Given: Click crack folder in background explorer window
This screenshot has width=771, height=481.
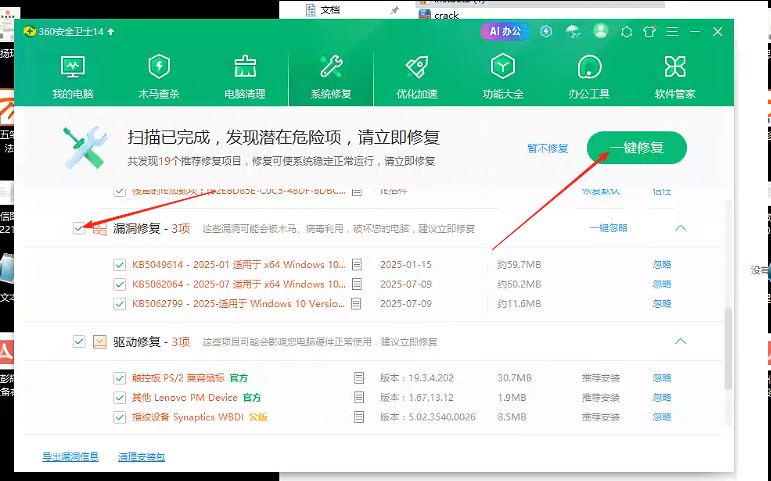Looking at the screenshot, I should click(x=446, y=15).
